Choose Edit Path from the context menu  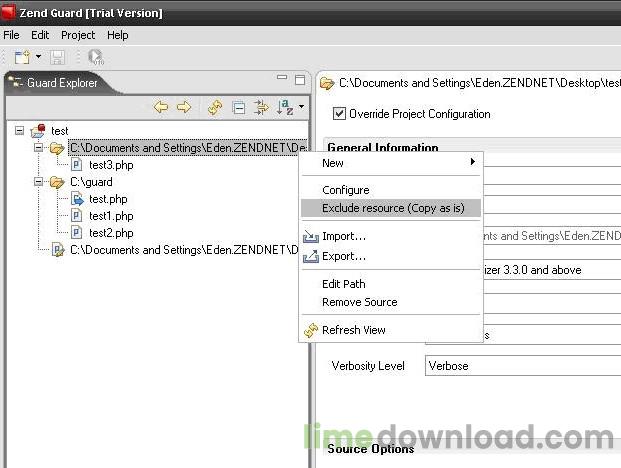[x=391, y=284]
